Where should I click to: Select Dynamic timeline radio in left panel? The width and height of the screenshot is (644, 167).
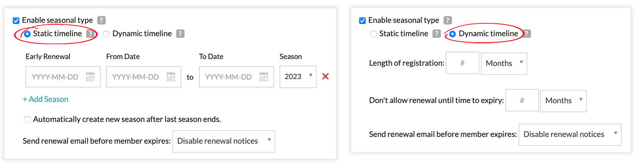tap(106, 34)
